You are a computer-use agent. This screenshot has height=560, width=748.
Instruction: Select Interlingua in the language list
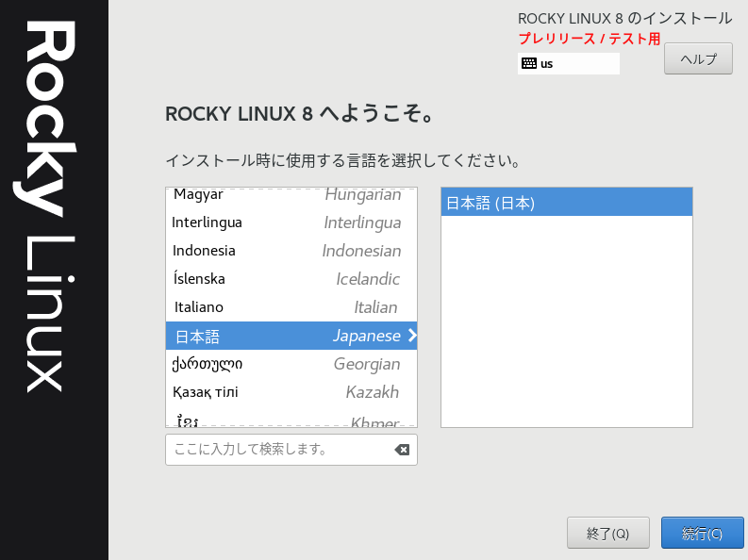(x=291, y=222)
